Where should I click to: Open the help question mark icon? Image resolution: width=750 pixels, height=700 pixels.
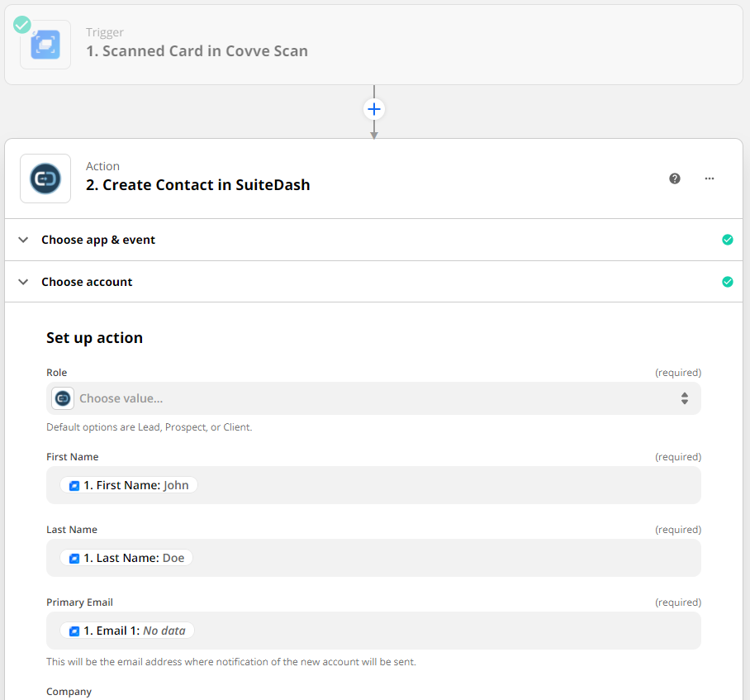click(x=675, y=179)
